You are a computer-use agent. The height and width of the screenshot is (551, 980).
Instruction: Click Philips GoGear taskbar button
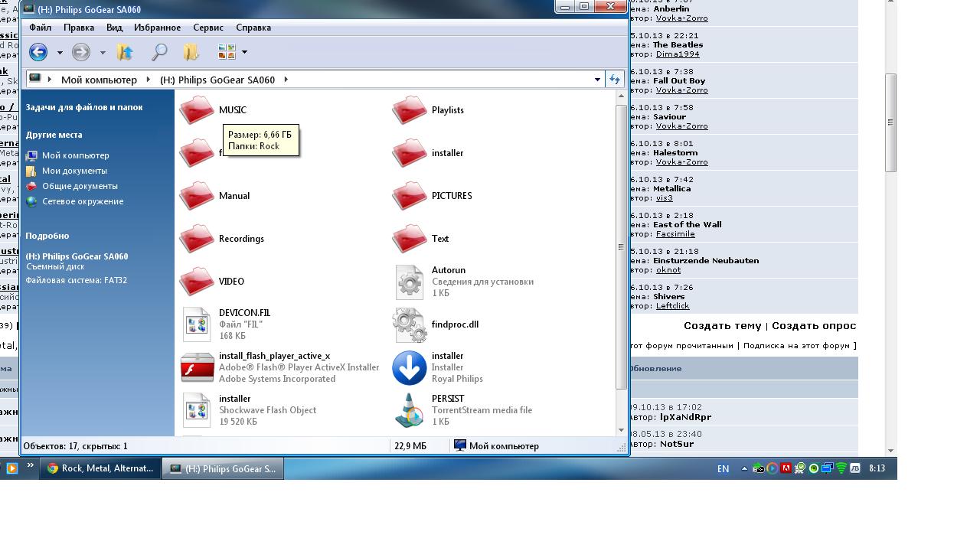pyautogui.click(x=224, y=468)
